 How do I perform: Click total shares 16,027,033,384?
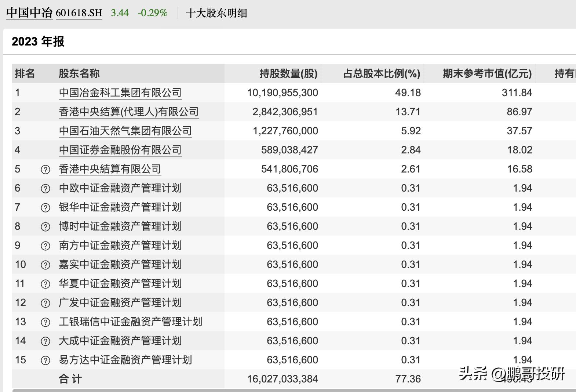[x=282, y=379]
